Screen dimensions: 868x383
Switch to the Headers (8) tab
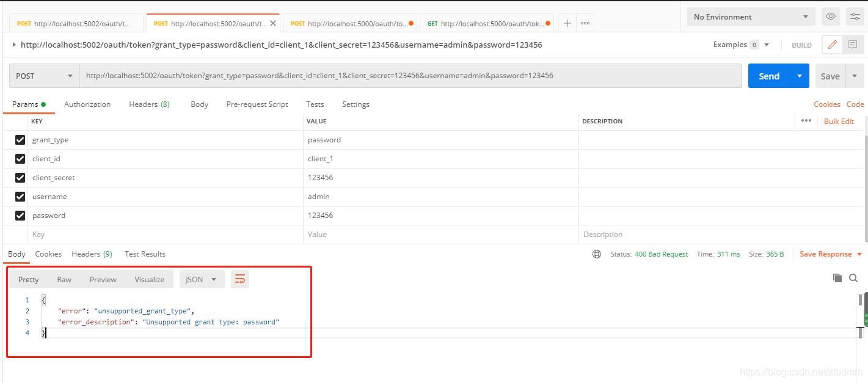148,104
